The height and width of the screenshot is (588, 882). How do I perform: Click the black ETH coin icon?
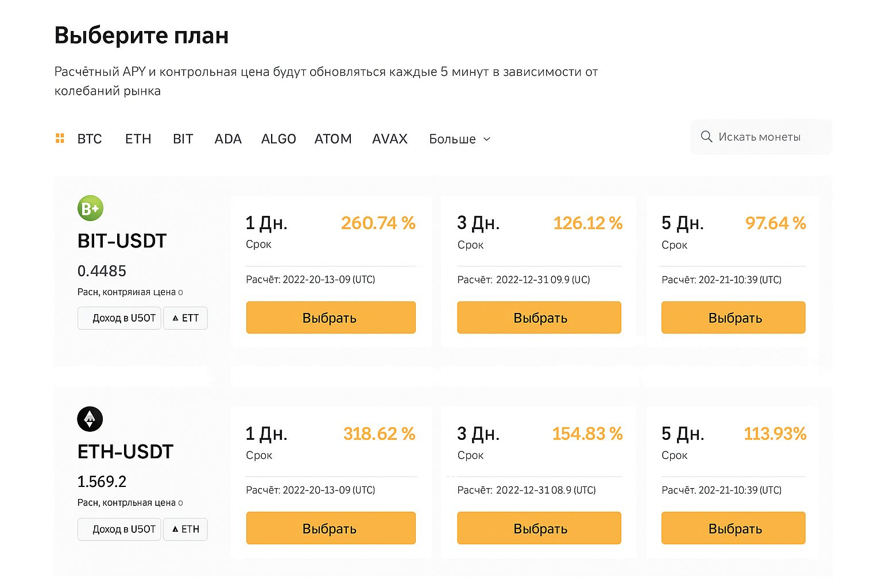90,419
